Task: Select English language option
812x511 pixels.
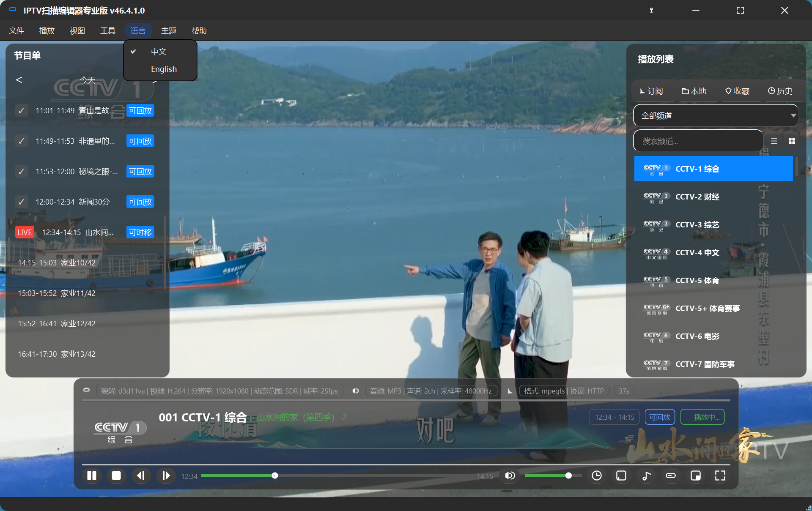Action: (160, 69)
